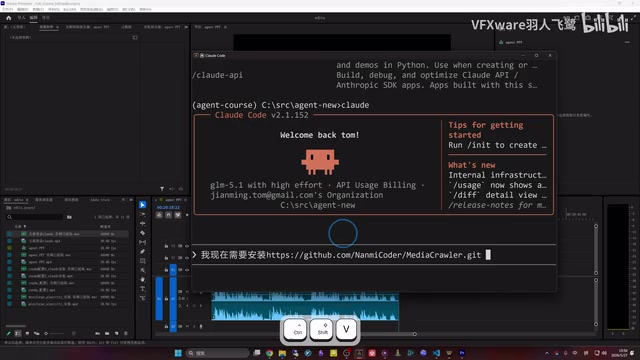Image resolution: width=640 pixels, height=360 pixels.
Task: Select the Rectangle tool
Action: 142,261
